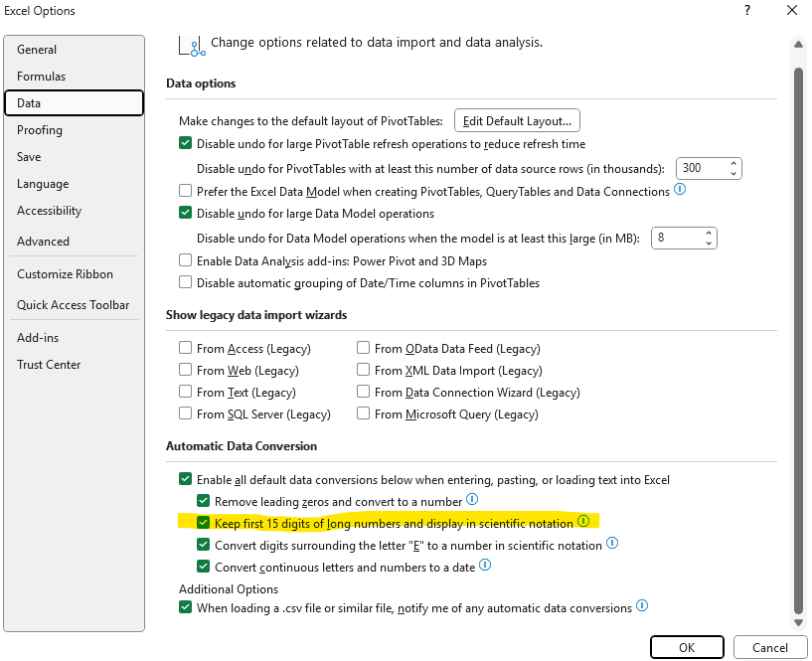Image resolution: width=812 pixels, height=661 pixels.
Task: Open Customize Ribbon settings
Action: click(74, 274)
